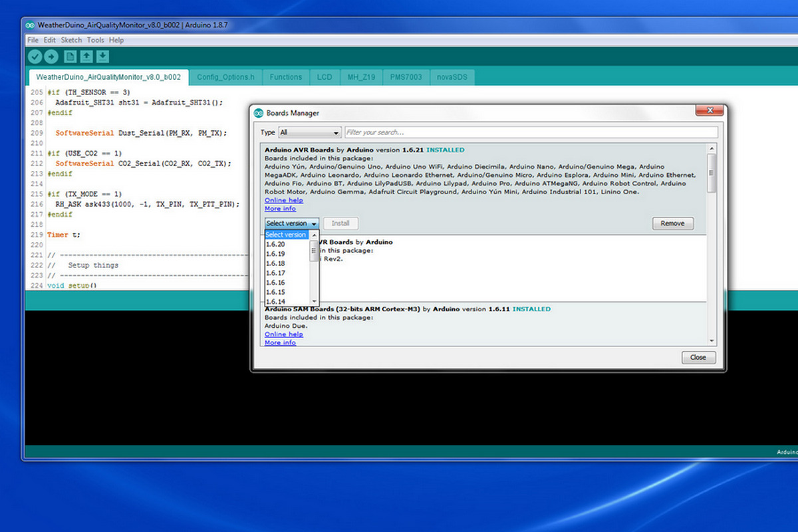Click Remove for Arduino AVR Boards

[672, 223]
